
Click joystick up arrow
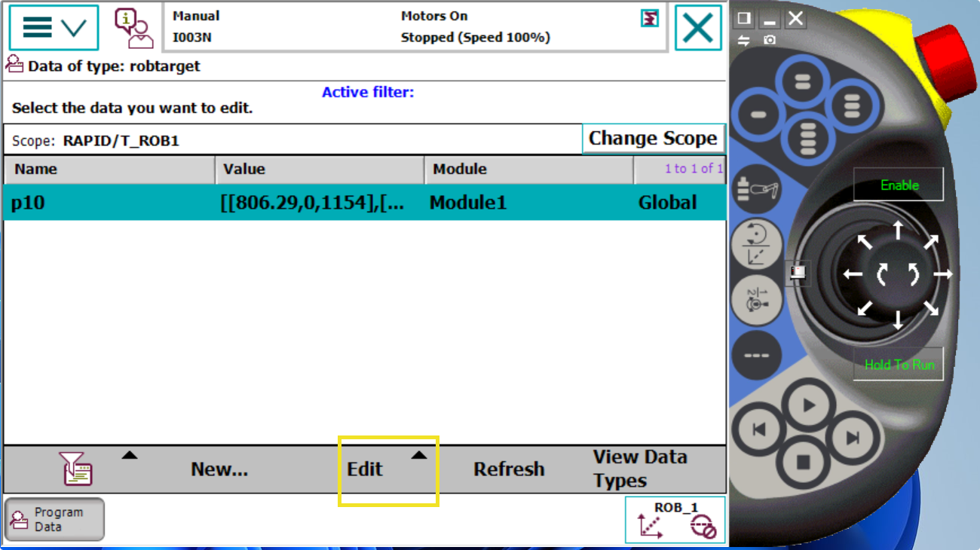898,230
